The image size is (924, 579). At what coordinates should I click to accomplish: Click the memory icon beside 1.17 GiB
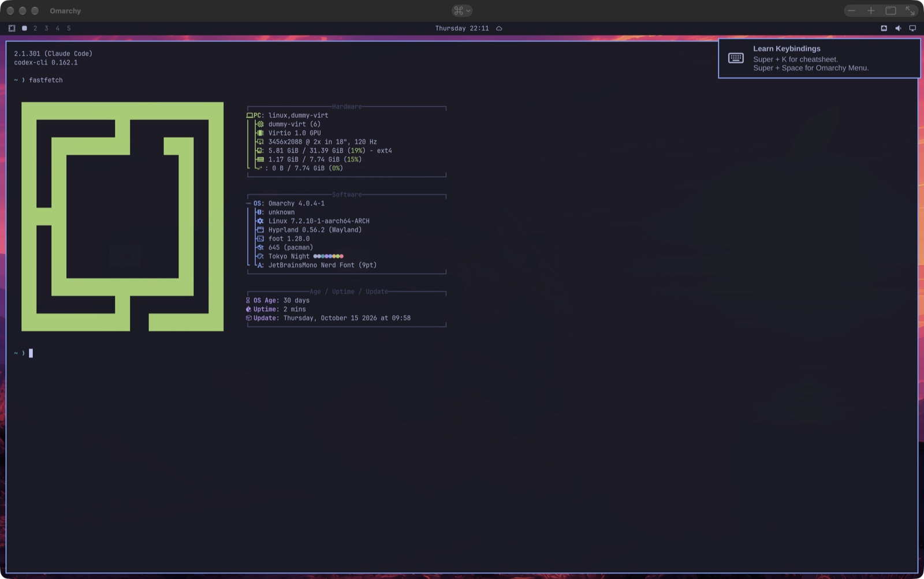coord(260,159)
